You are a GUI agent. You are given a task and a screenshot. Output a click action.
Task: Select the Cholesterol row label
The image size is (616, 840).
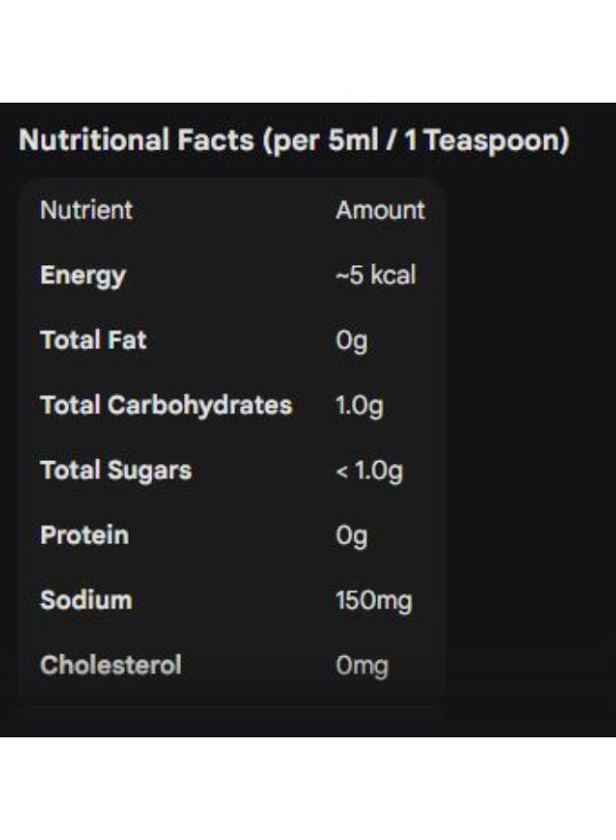(x=111, y=665)
